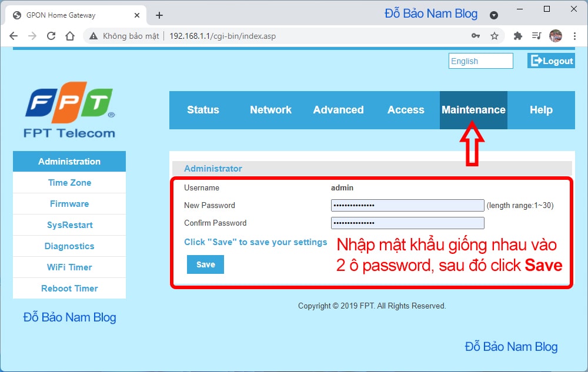Open the English language selector
This screenshot has height=372, width=588.
pos(481,61)
